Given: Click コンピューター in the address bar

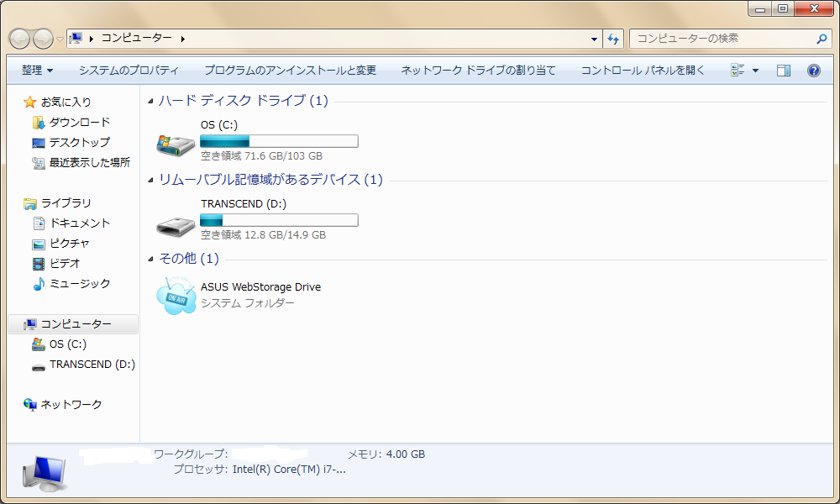Looking at the screenshot, I should pos(137,38).
